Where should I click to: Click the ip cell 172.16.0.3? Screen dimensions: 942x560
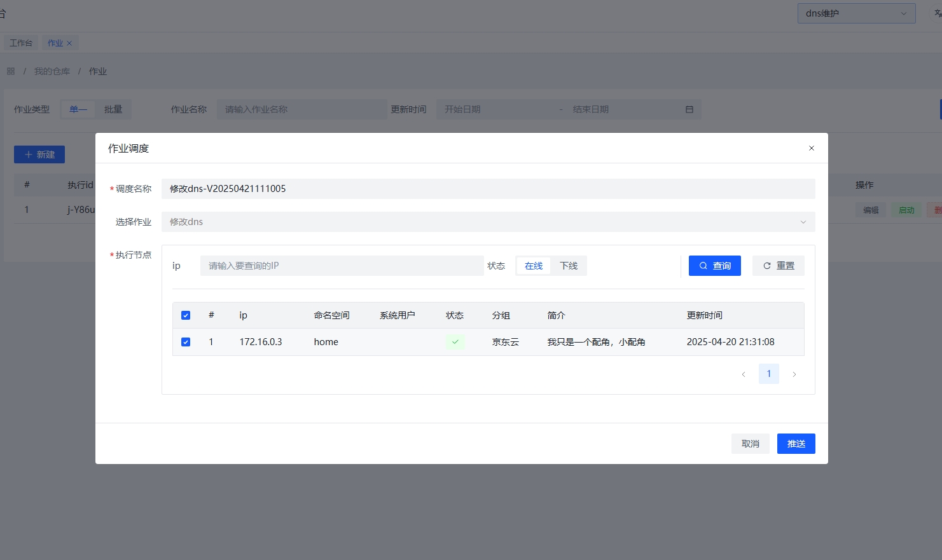point(261,342)
